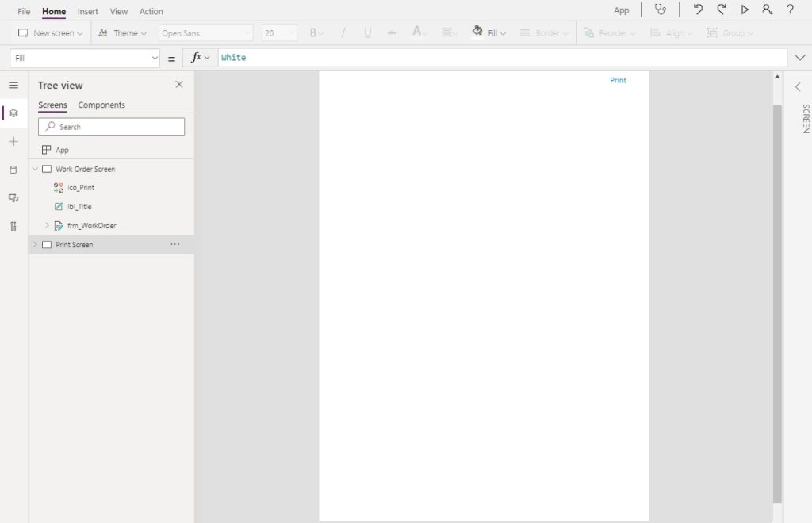Select the View ribbon tab
The image size is (812, 523).
coord(119,11)
